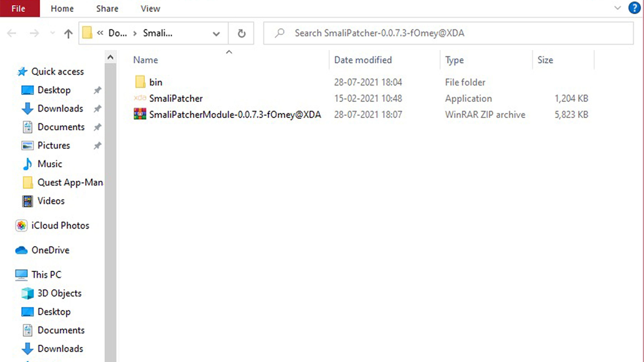Click the This PC monitor icon

tap(21, 275)
